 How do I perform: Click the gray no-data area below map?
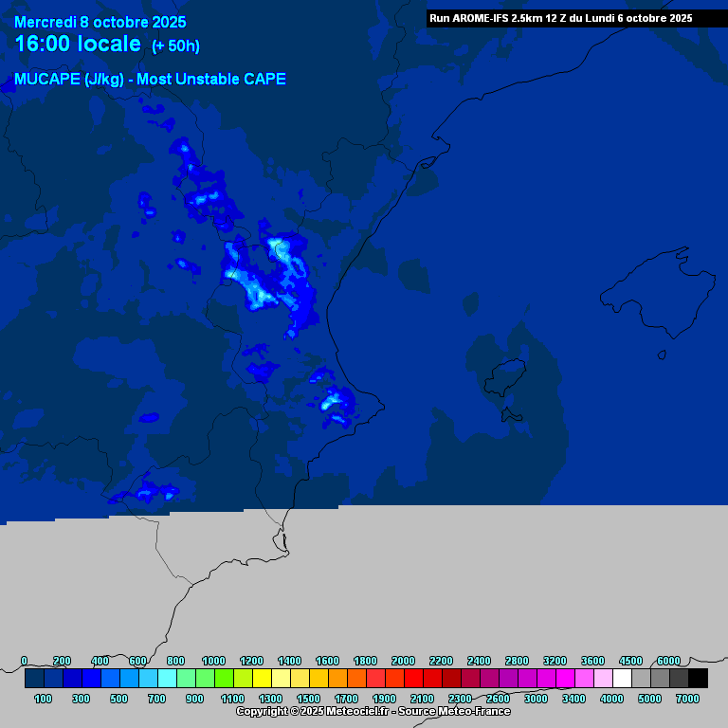click(x=427, y=578)
